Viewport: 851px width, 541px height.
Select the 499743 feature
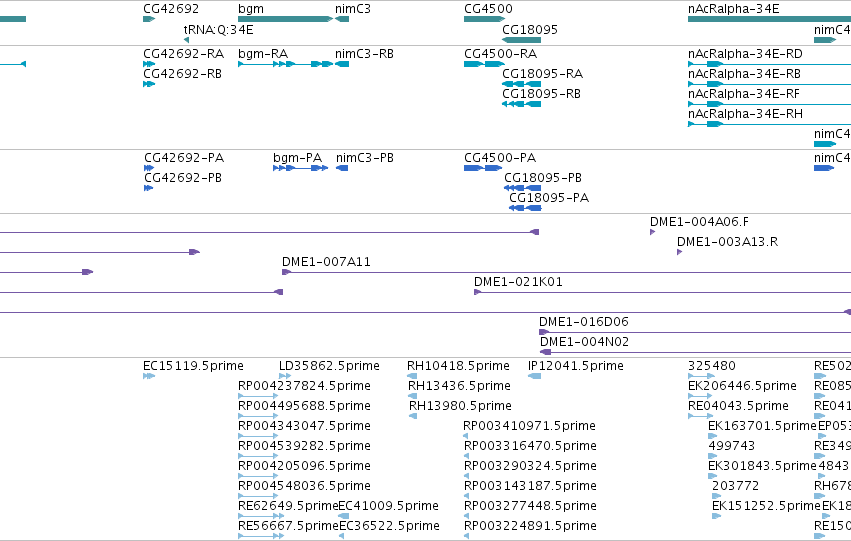pyautogui.click(x=713, y=456)
